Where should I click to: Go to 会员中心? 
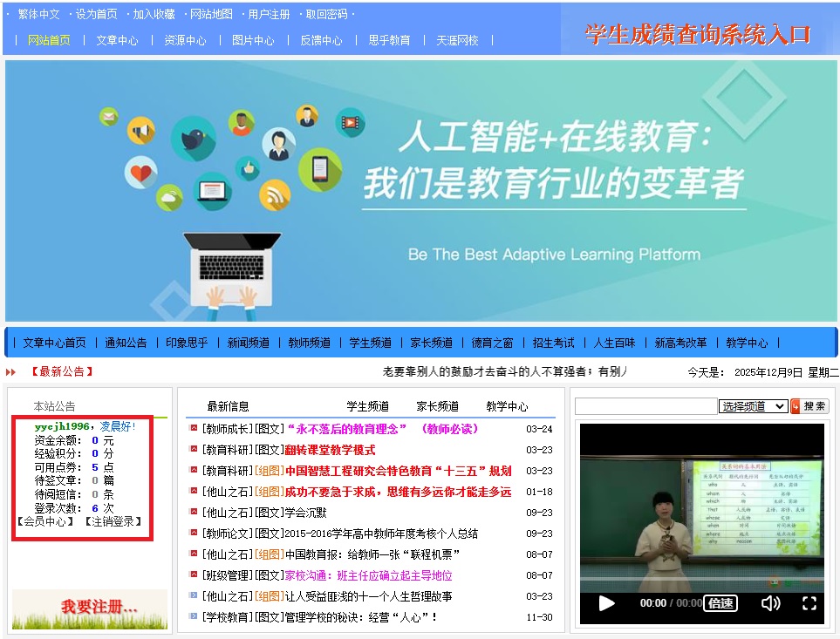point(45,521)
